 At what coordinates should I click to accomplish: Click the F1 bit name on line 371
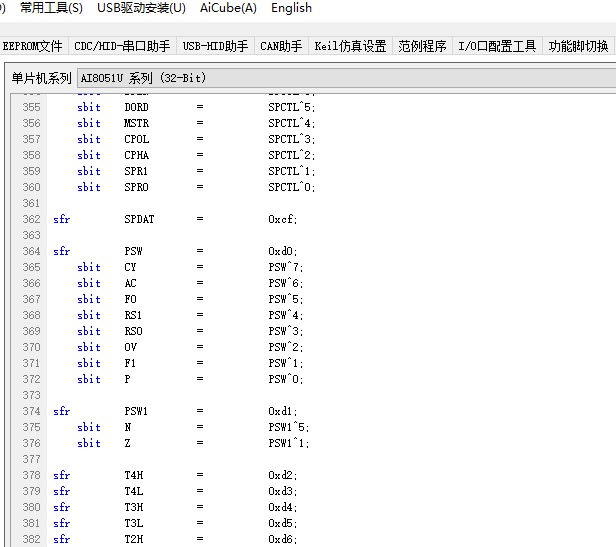(130, 363)
